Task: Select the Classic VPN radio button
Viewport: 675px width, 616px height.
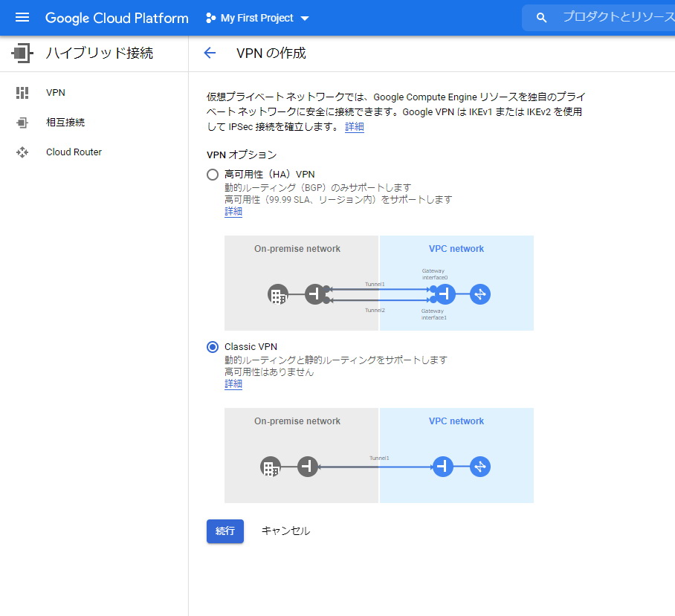Action: (213, 347)
